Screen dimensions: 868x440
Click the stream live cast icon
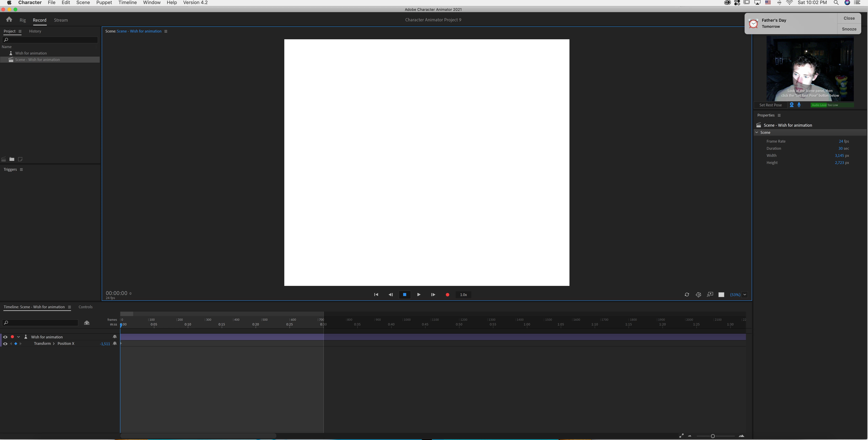click(x=710, y=295)
